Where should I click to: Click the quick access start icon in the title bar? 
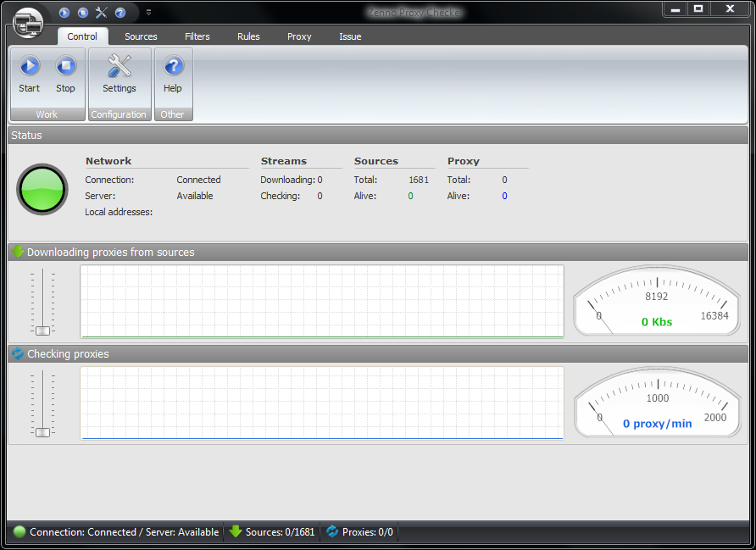(x=64, y=13)
